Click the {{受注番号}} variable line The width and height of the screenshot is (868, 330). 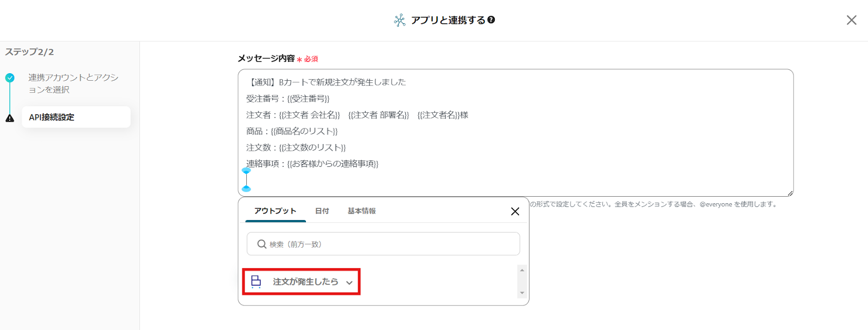[x=288, y=99]
